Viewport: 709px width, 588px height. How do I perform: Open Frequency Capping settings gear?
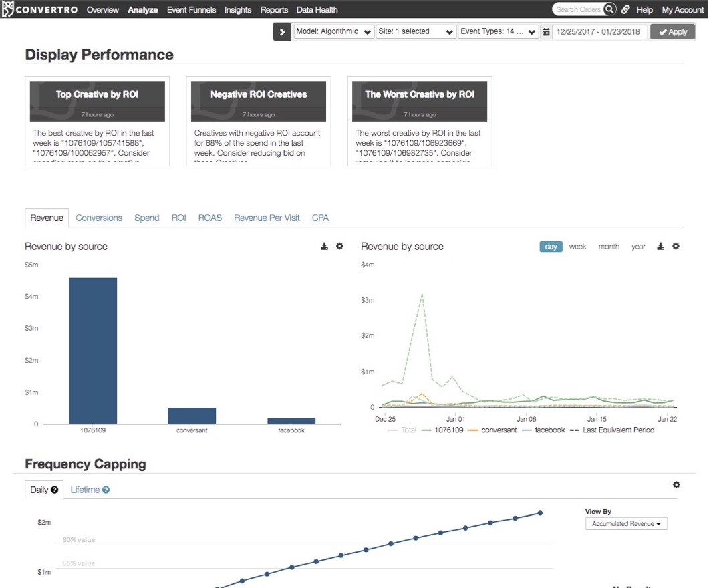click(676, 485)
